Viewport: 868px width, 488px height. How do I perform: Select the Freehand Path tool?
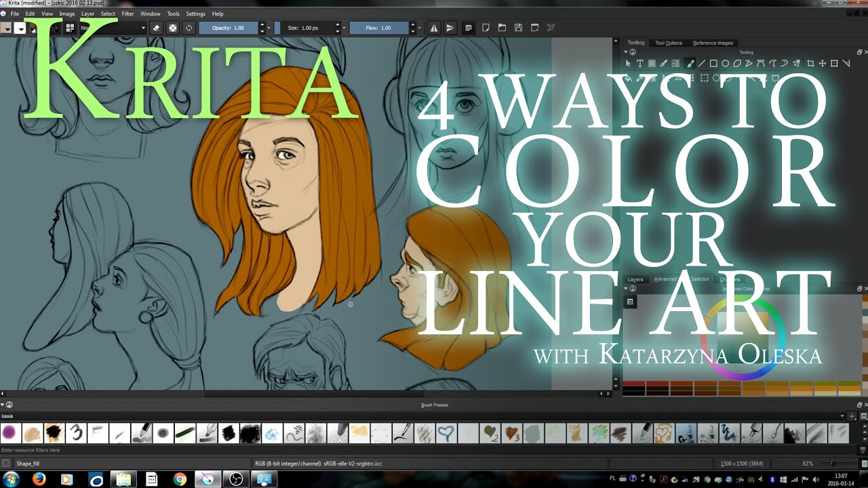tap(772, 63)
